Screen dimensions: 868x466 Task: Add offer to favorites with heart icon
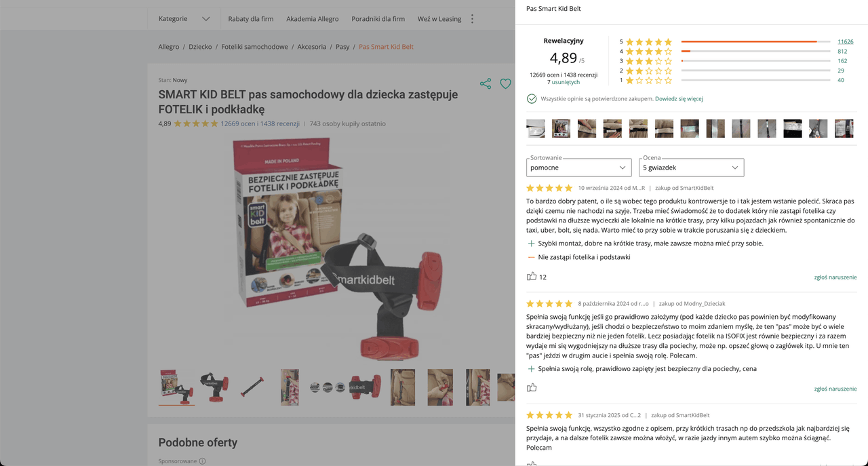point(505,84)
